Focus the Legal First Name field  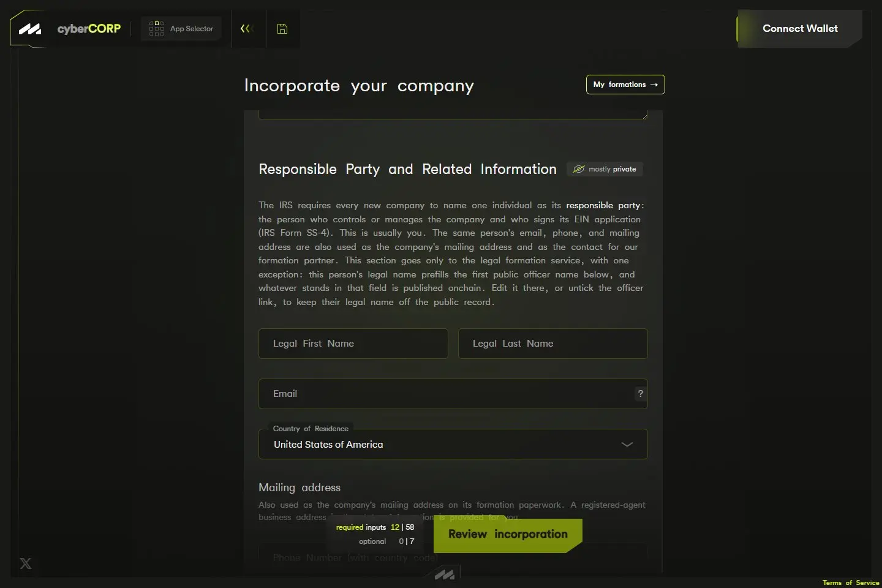(353, 344)
